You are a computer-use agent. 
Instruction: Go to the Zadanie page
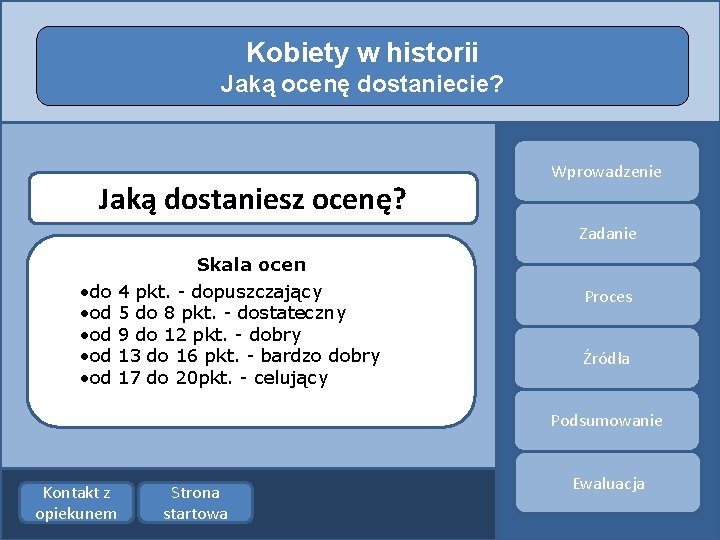(x=608, y=233)
